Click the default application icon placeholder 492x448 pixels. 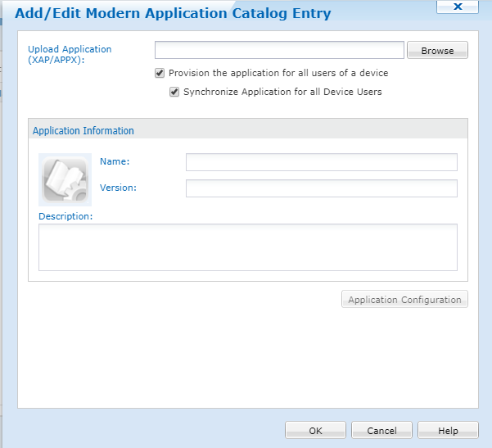[x=65, y=179]
